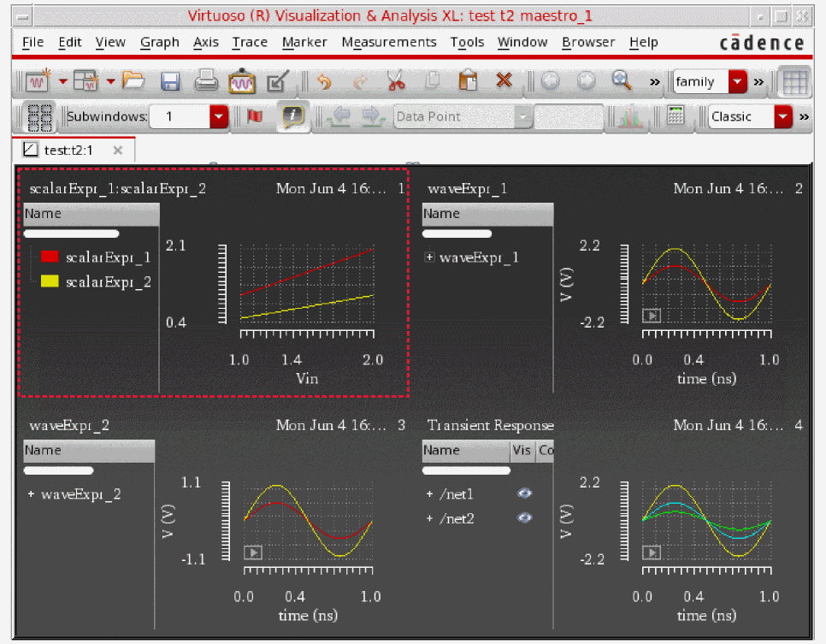Viewport: 826px width, 644px height.
Task: Click the Open folder icon in toolbar
Action: coord(133,81)
